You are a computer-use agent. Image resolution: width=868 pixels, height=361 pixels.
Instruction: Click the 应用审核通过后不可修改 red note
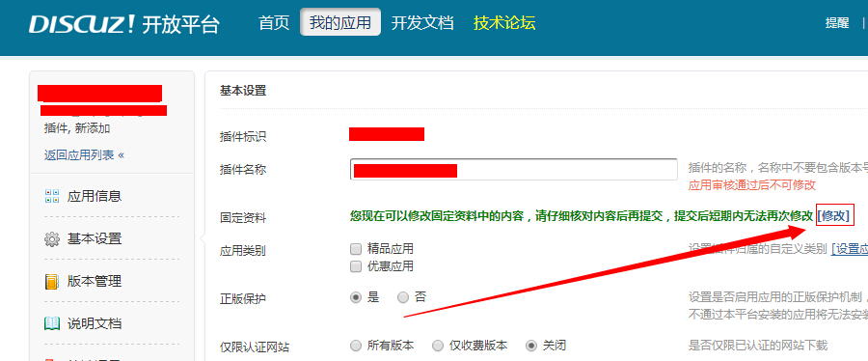click(x=751, y=185)
